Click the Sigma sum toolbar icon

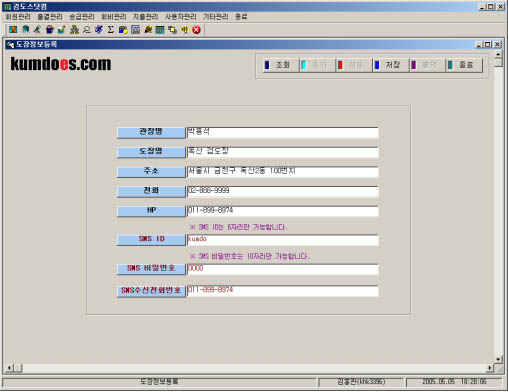111,30
